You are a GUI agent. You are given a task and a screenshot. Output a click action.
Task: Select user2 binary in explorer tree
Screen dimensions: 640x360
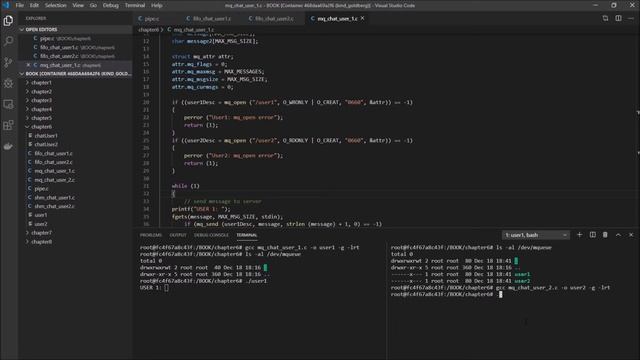(40, 224)
